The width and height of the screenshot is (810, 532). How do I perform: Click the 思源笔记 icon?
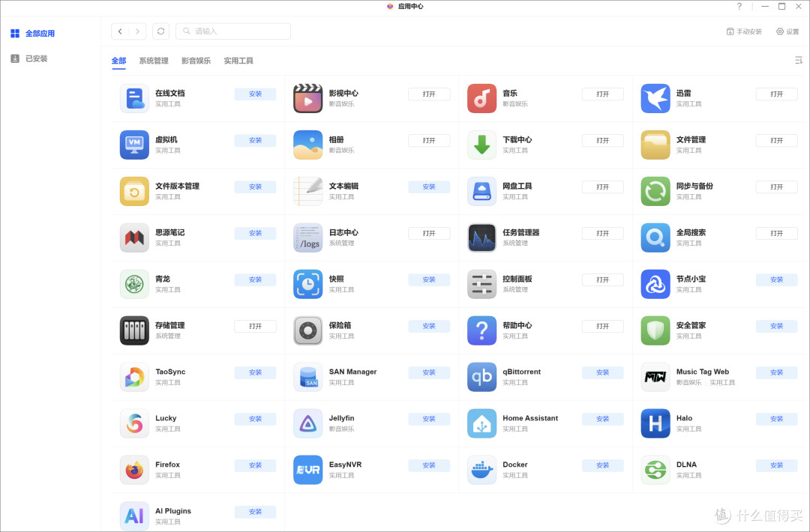click(x=134, y=238)
